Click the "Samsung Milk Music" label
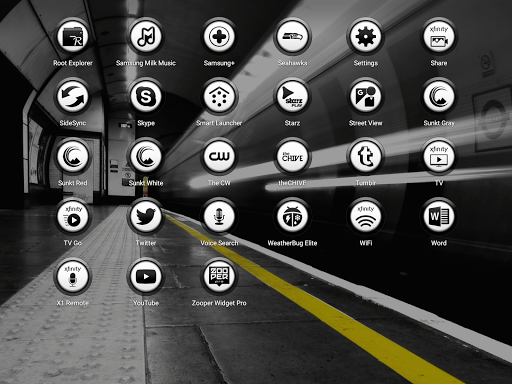Viewport: 512px width, 384px height. [x=146, y=63]
